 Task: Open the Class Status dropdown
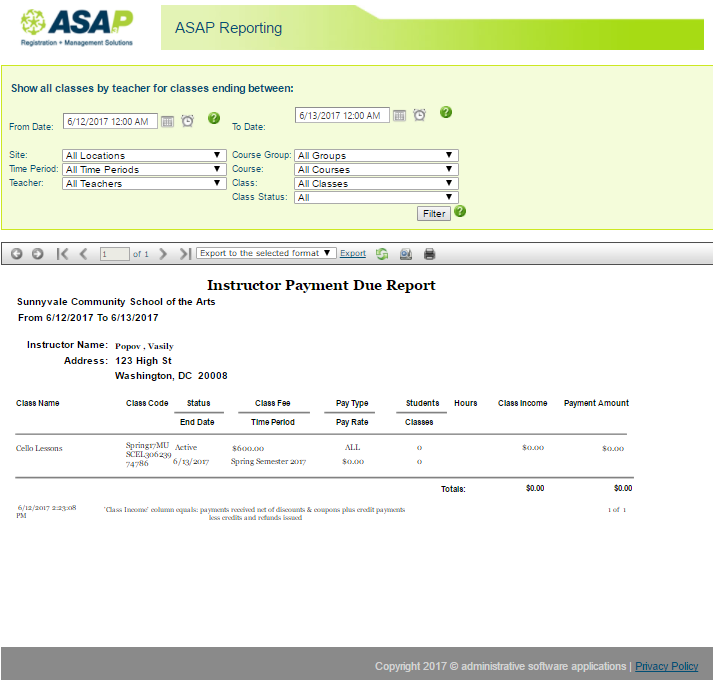[x=376, y=198]
